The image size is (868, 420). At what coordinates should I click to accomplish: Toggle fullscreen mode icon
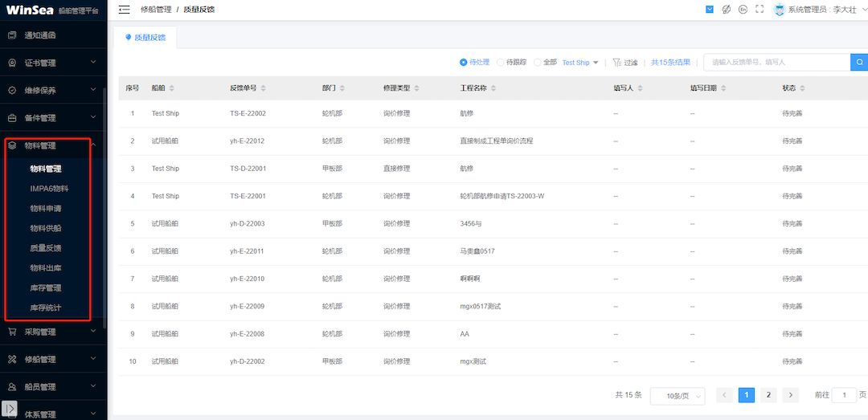[x=759, y=10]
